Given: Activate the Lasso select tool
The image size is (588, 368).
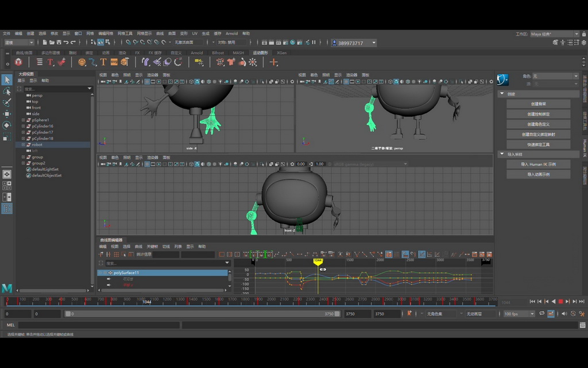Looking at the screenshot, I should click(x=7, y=91).
